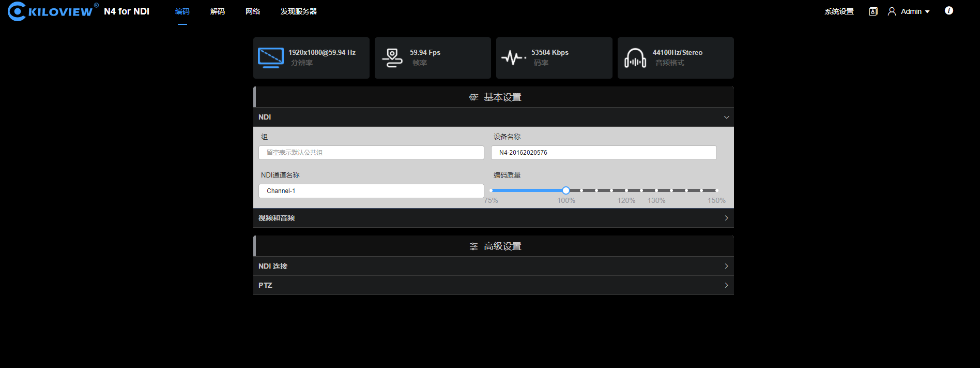
Task: Set encoding quality slider to 120%
Action: click(x=626, y=190)
